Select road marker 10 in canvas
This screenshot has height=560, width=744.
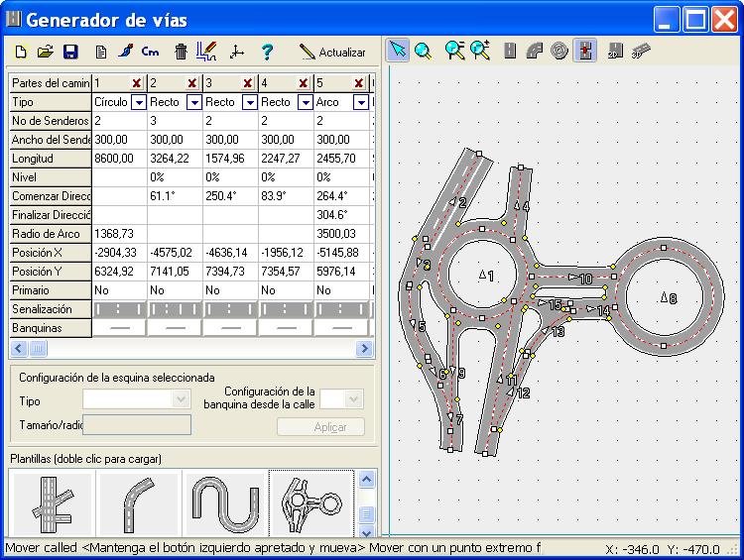[x=580, y=278]
